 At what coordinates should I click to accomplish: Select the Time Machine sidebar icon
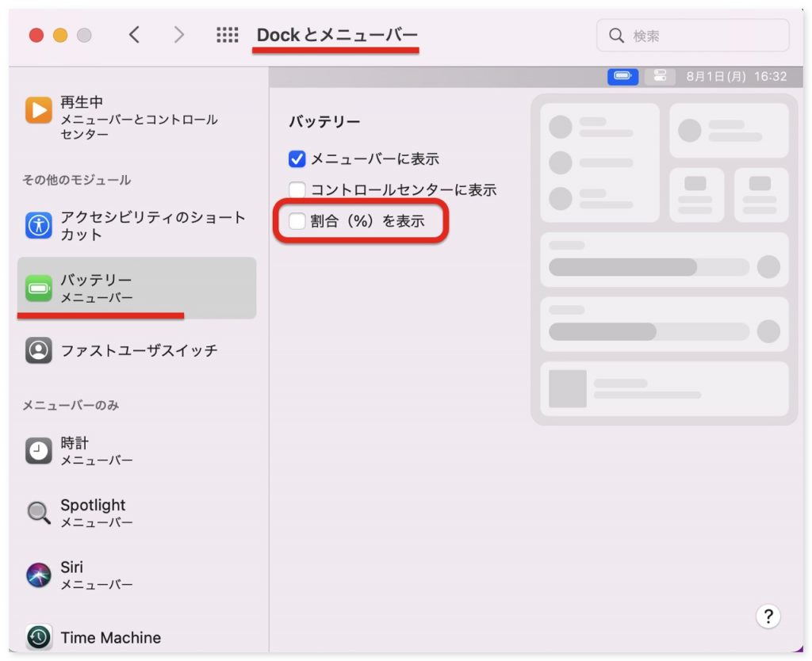38,637
